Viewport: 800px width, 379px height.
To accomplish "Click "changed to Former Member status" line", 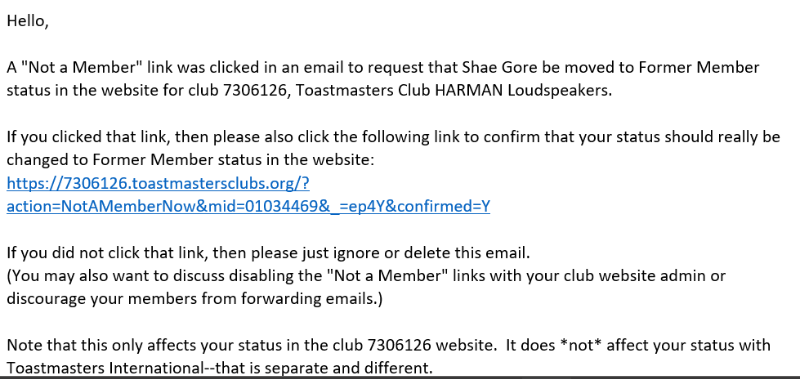I will click(x=190, y=160).
